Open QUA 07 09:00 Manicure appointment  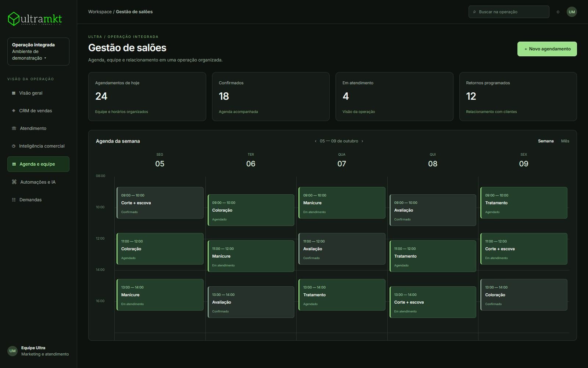point(342,203)
